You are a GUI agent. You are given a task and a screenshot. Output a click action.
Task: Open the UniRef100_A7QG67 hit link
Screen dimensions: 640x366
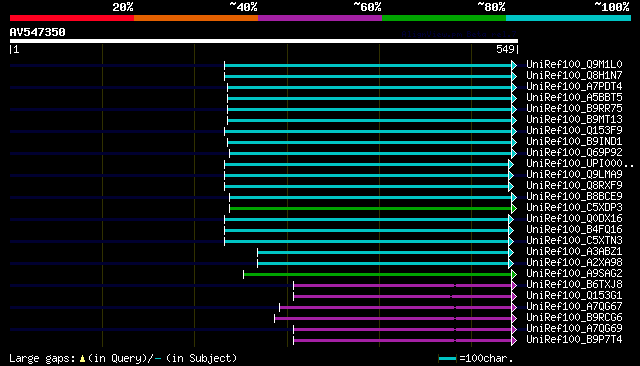coord(574,306)
